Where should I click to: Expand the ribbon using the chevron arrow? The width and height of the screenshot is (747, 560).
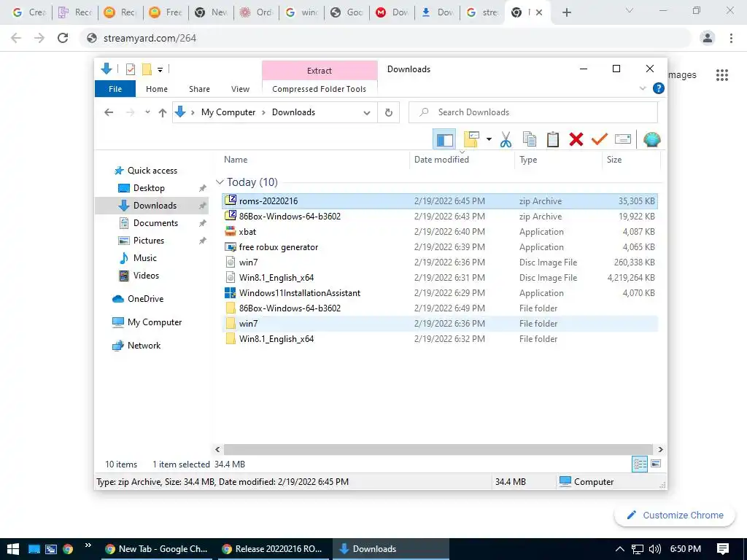(x=642, y=88)
